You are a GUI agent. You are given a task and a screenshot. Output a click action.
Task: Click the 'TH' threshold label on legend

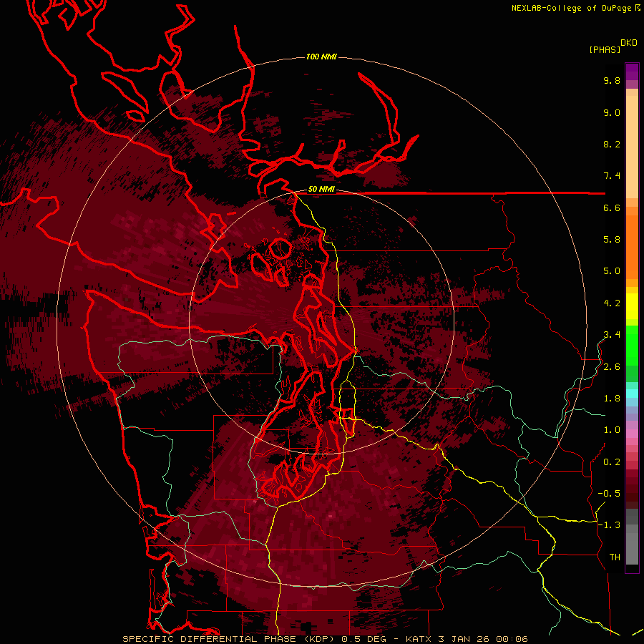coord(615,557)
